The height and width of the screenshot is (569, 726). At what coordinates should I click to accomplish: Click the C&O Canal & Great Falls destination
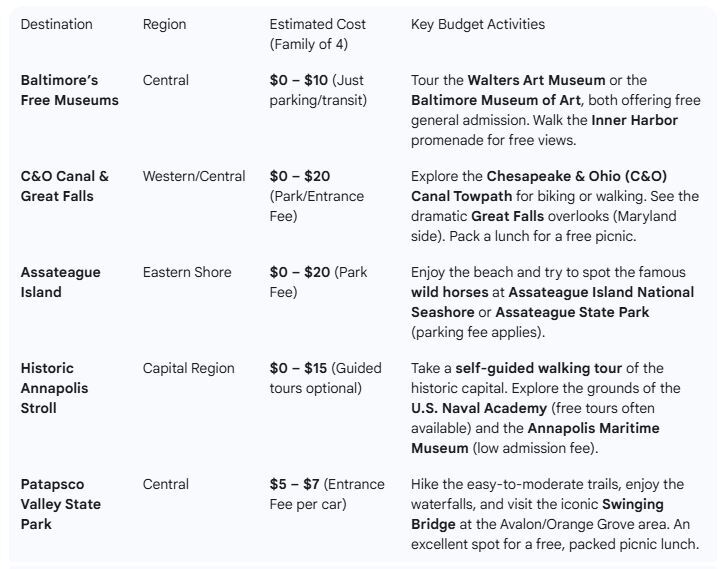click(65, 186)
